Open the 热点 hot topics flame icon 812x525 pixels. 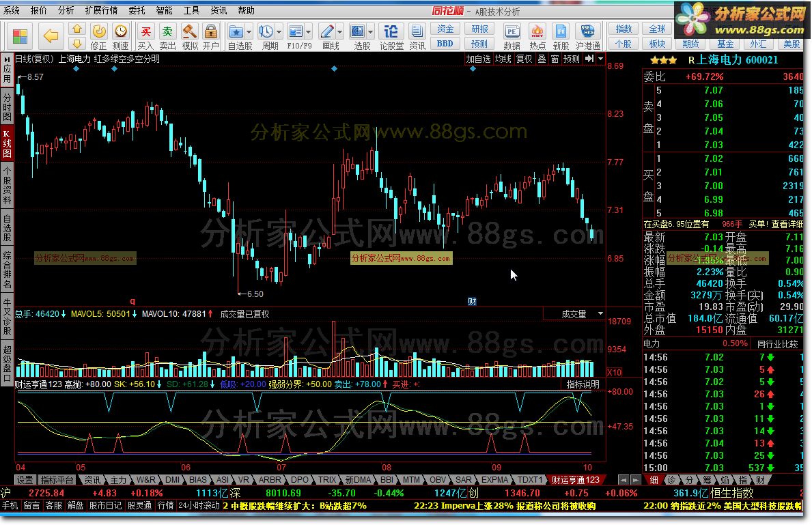point(537,37)
